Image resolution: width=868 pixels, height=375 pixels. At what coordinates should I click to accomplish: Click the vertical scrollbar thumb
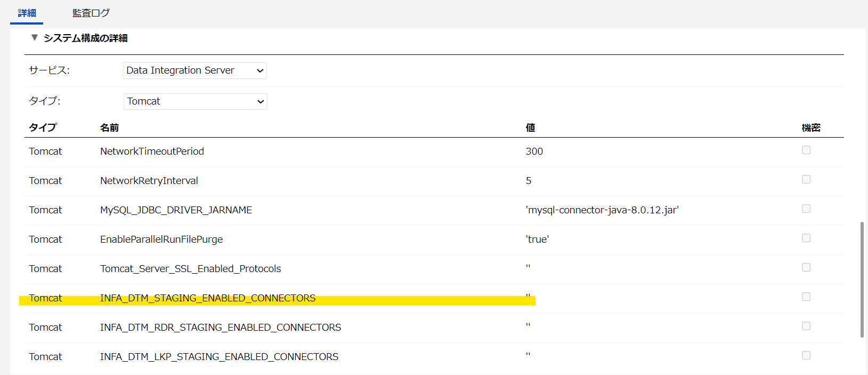pos(862,280)
